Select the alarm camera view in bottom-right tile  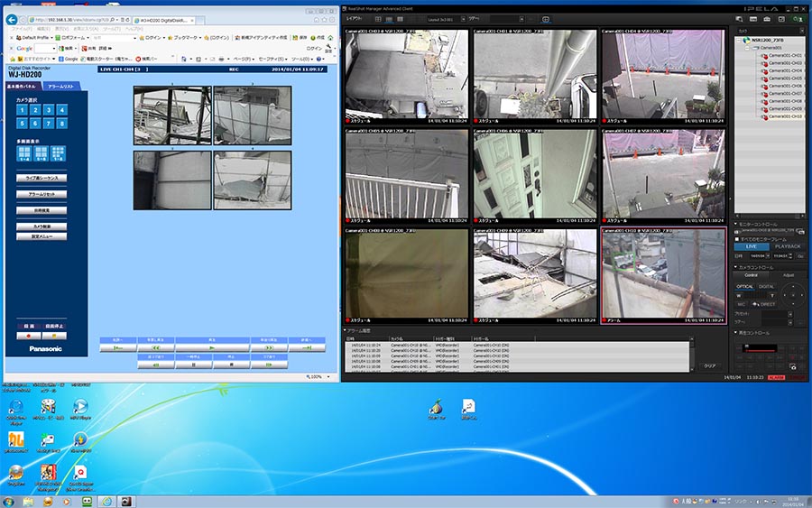click(662, 274)
